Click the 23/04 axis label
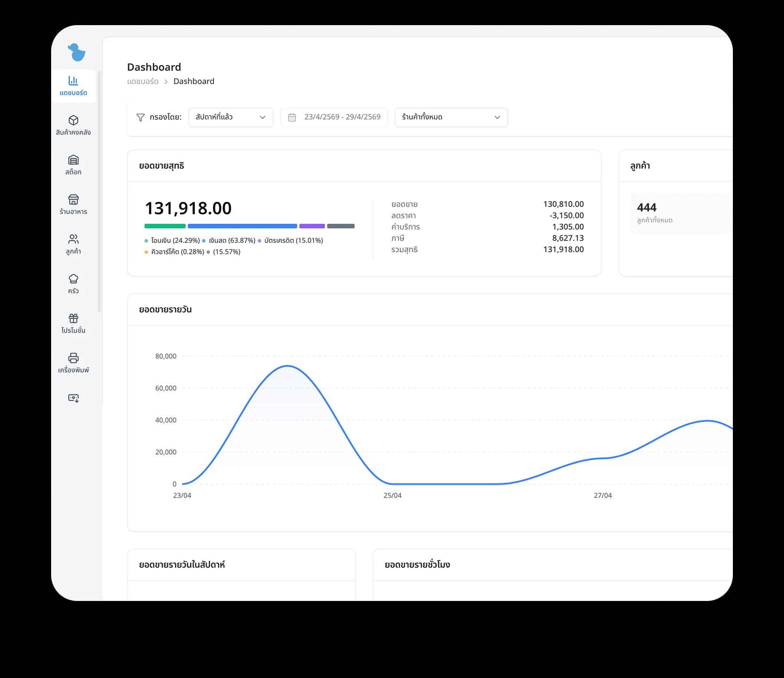784x678 pixels. click(182, 496)
